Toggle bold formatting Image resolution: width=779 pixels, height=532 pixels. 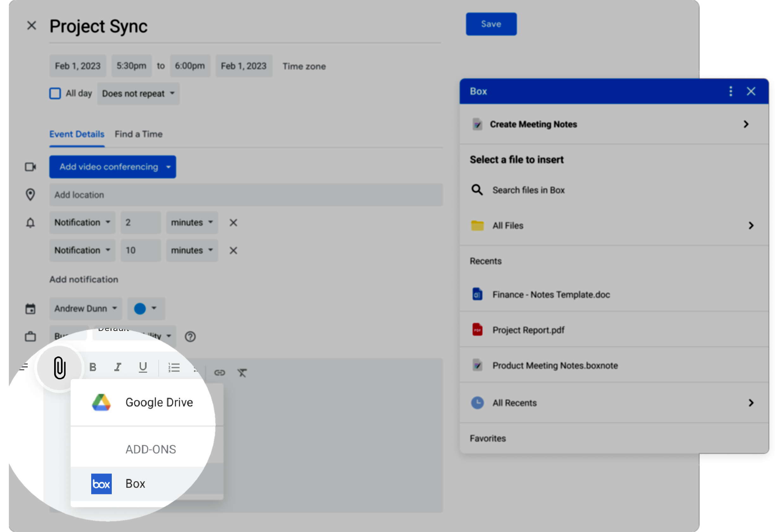[x=93, y=367]
